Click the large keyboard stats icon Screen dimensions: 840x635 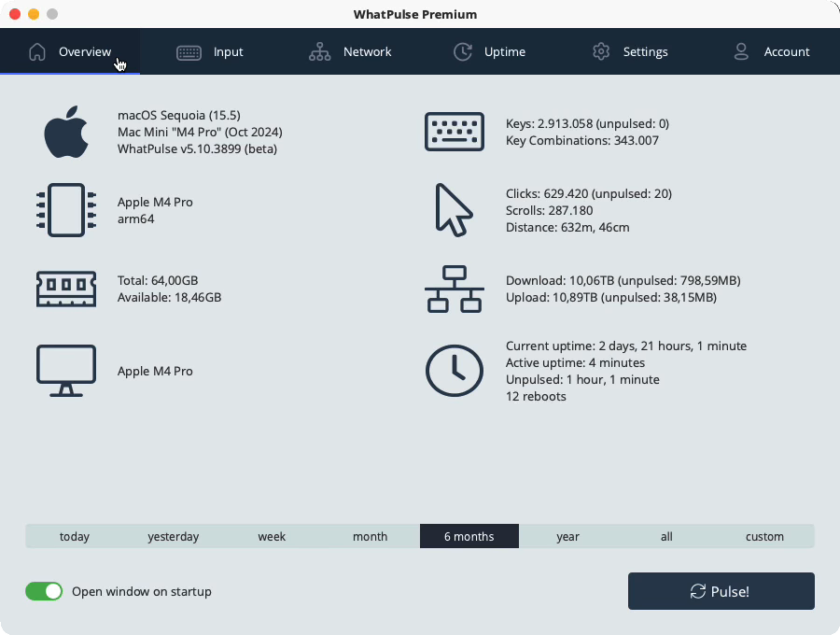click(x=455, y=132)
